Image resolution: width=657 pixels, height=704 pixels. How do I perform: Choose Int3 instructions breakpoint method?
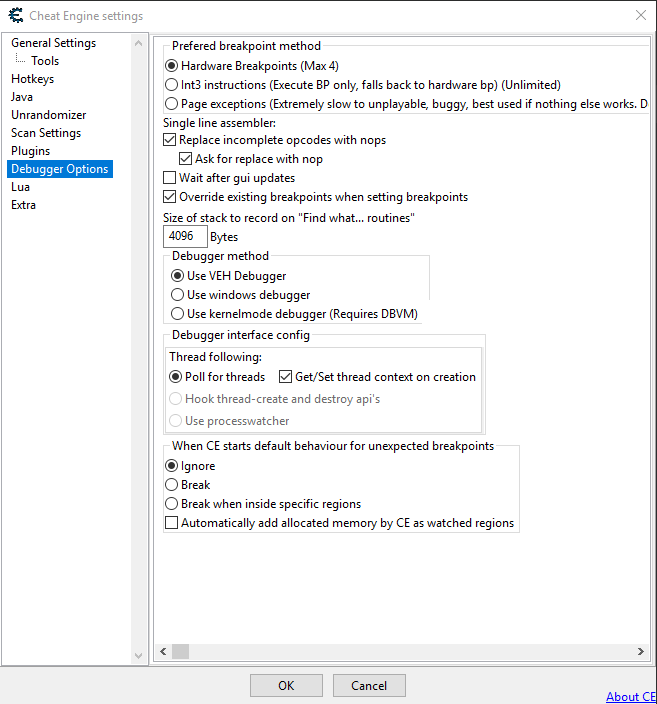pos(172,85)
